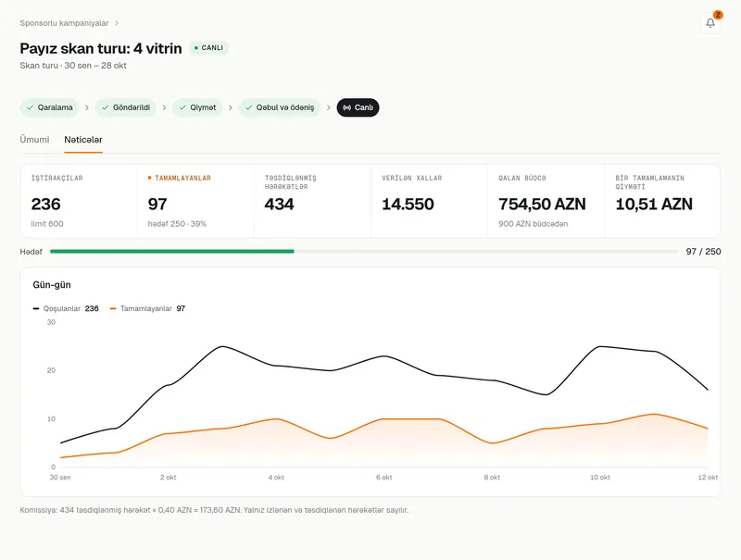Click the checkmark icon in the Qaralama step
The image size is (741, 560).
[31, 107]
